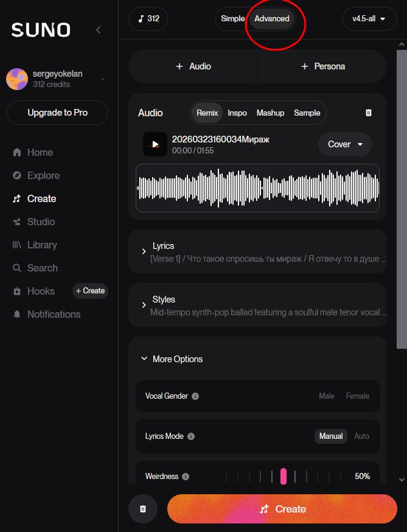Expand the Lyrics section
This screenshot has width=407, height=532.
tap(144, 251)
